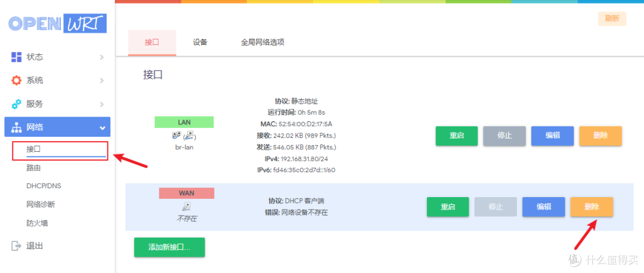
Task: Expand the 系统 menu chevron
Action: tap(102, 81)
